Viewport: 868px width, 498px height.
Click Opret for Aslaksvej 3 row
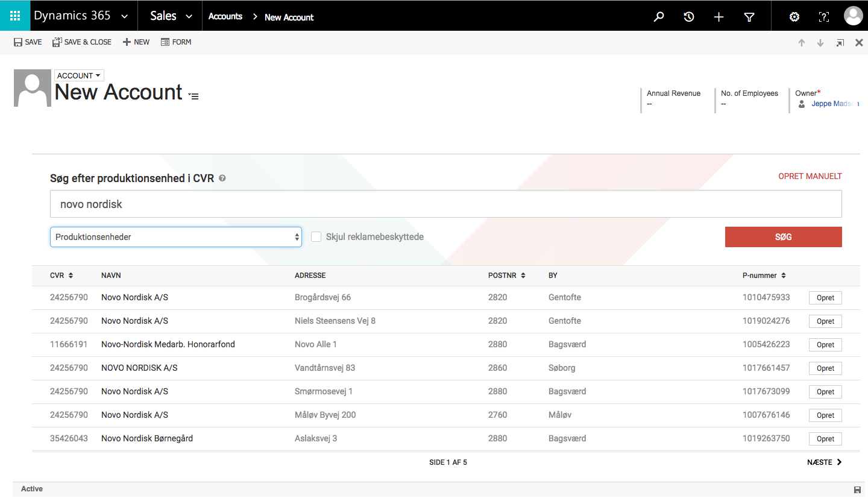825,439
